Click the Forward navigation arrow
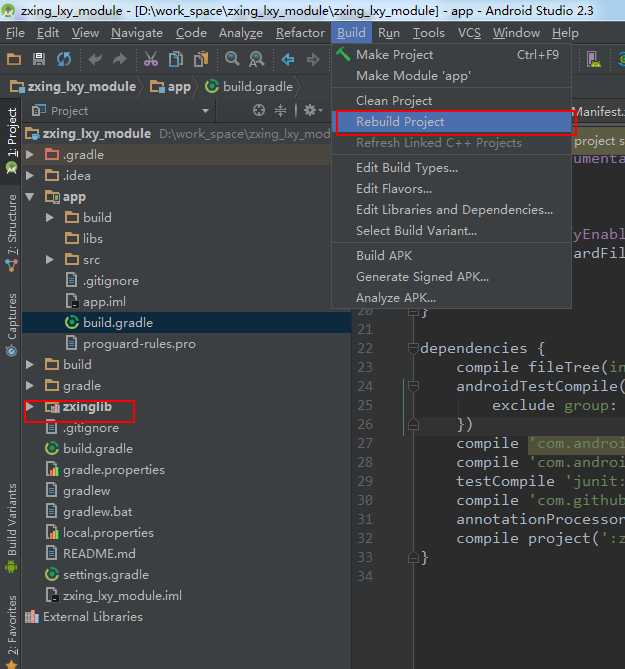This screenshot has width=625, height=669. pos(313,59)
